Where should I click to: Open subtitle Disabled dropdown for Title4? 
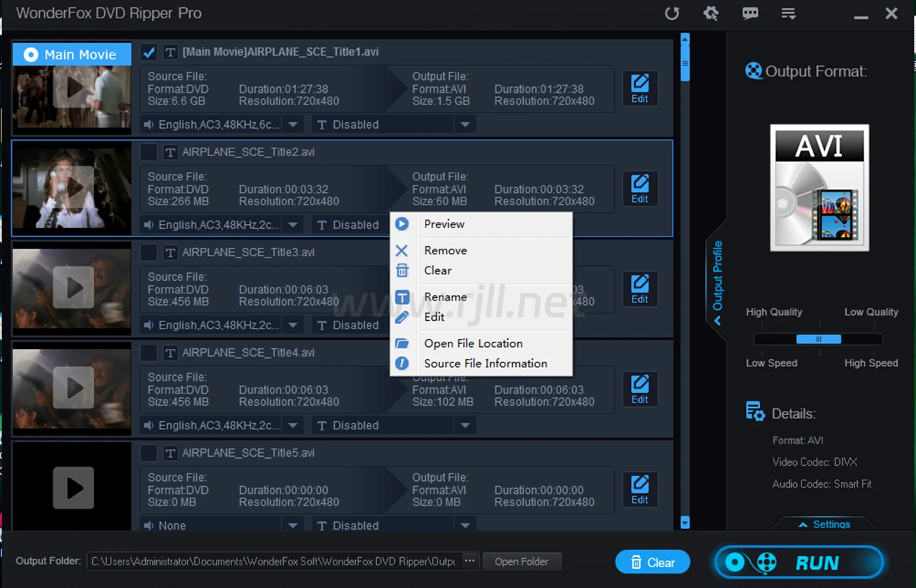coord(465,425)
